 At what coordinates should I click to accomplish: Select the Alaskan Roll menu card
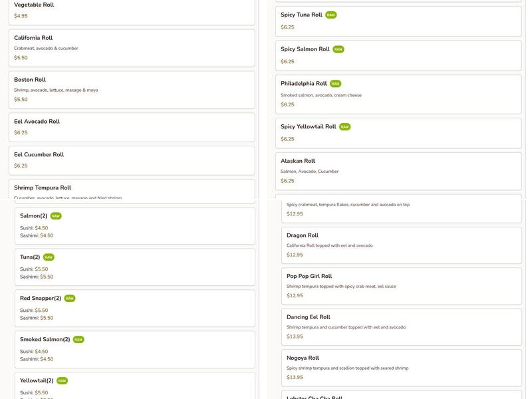click(398, 171)
